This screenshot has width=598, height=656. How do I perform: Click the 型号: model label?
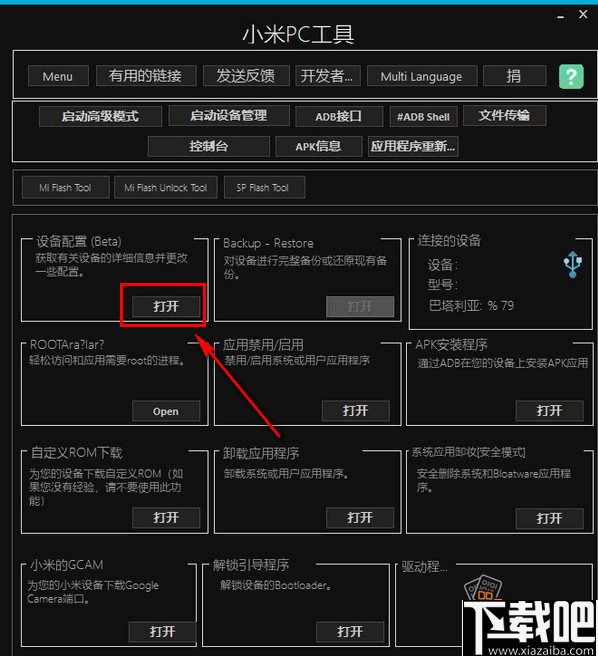[442, 285]
